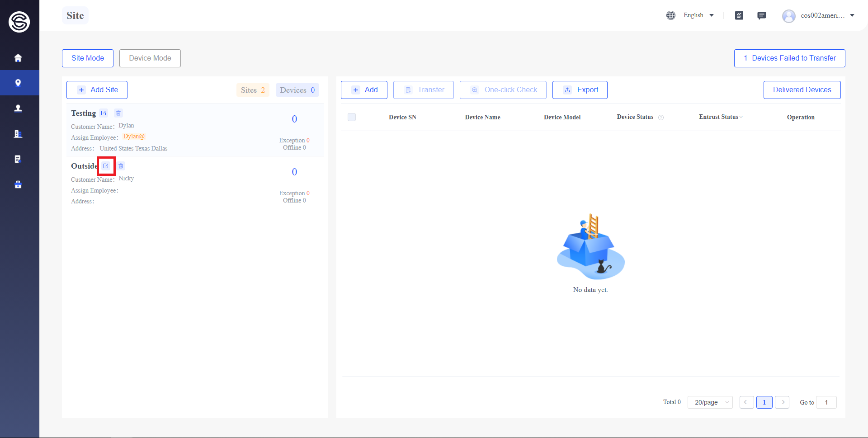Click the Operation column header

point(801,117)
